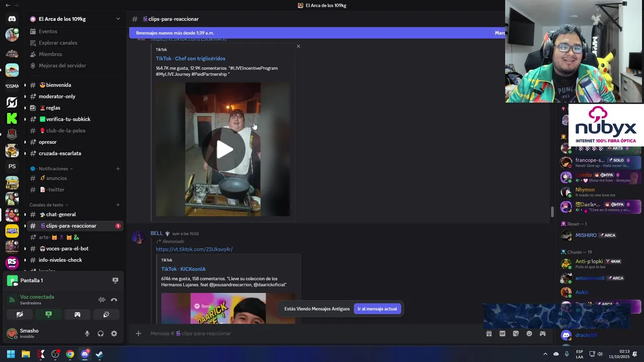Open the vt.tiktok.com/ZSUksvq4r link
644x362 pixels.
(194, 249)
